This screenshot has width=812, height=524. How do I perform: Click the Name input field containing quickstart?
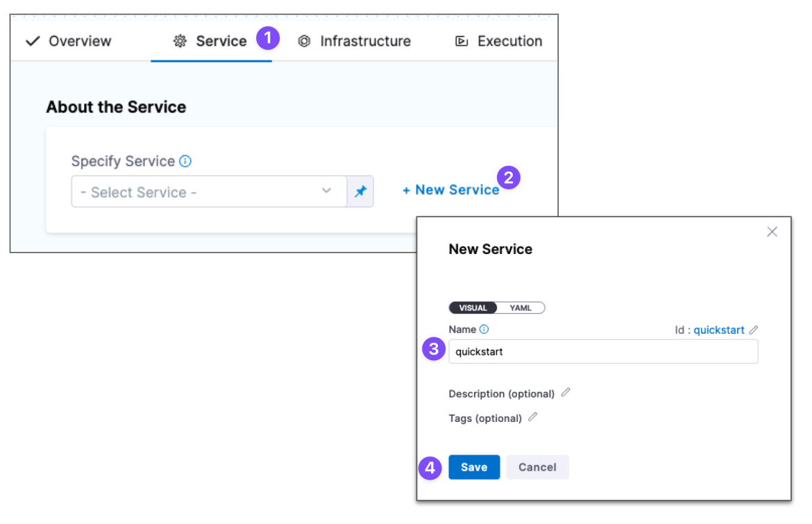click(x=602, y=352)
